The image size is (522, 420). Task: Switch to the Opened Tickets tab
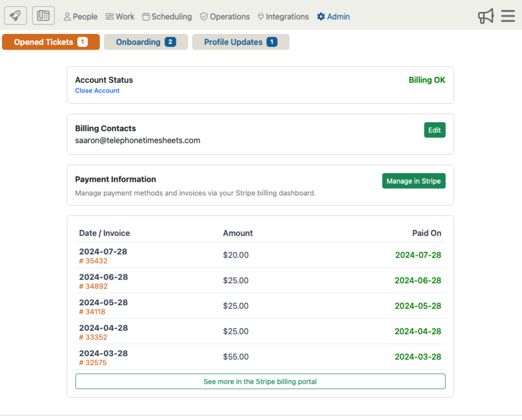[x=51, y=42]
